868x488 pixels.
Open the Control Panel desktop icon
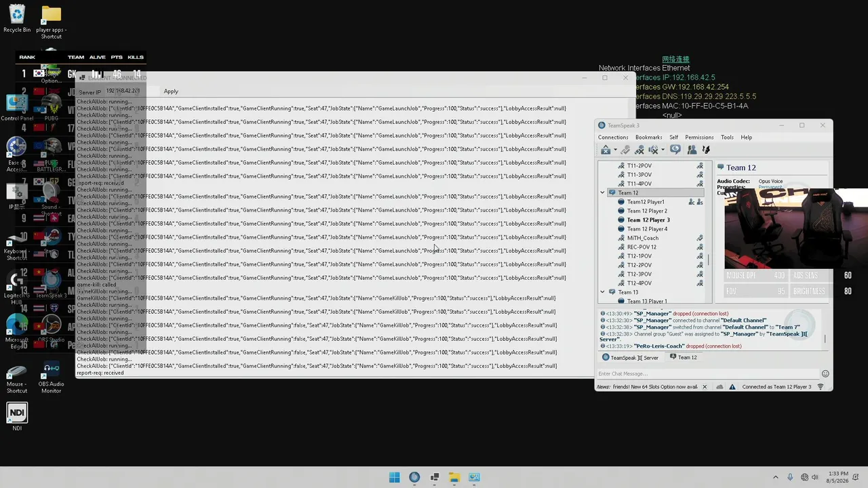[x=17, y=107]
